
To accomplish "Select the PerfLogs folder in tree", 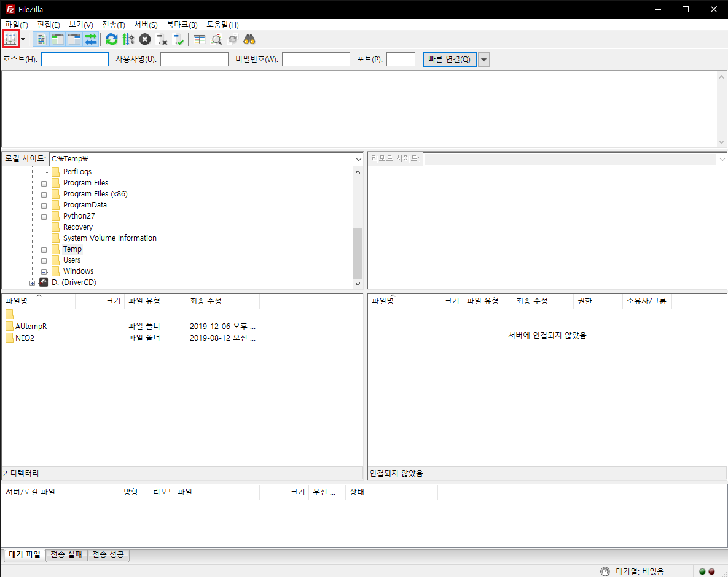I will [77, 172].
